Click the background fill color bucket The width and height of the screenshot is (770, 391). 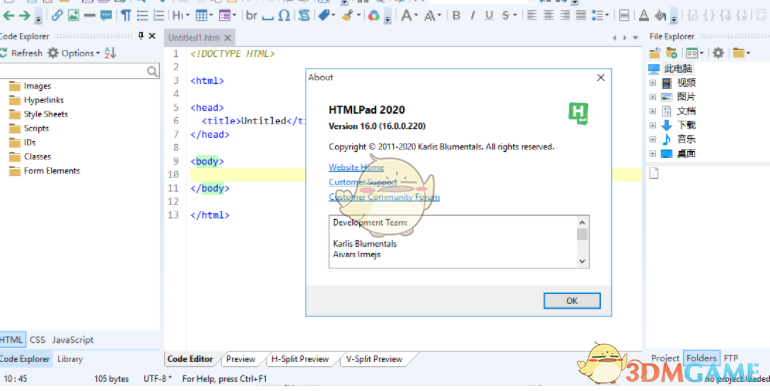pos(660,15)
